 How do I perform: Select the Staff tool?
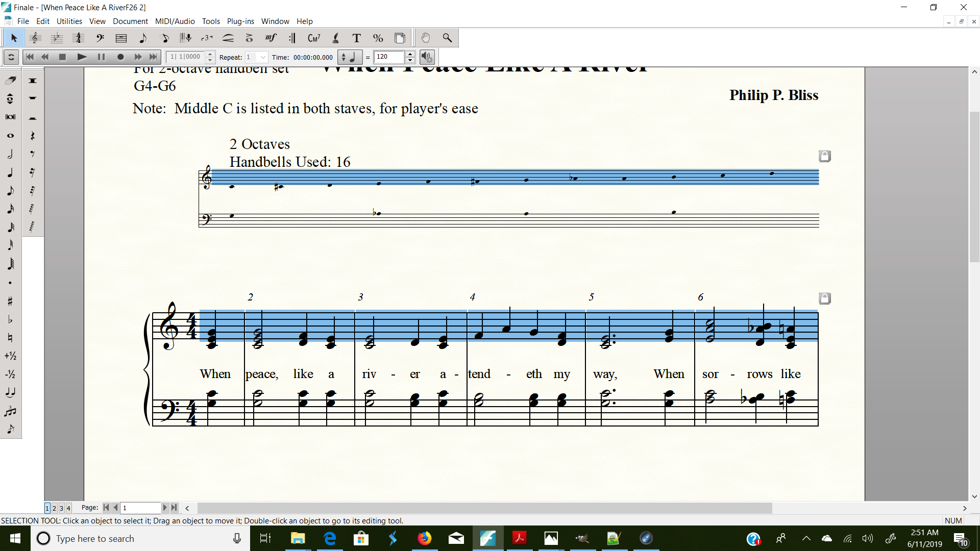pyautogui.click(x=35, y=38)
